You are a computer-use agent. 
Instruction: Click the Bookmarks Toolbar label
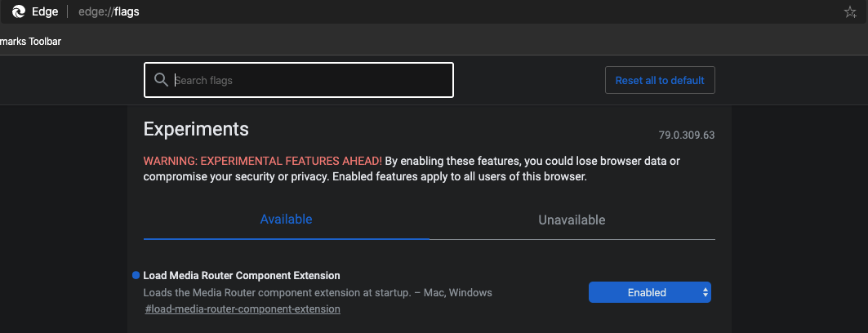click(x=30, y=42)
